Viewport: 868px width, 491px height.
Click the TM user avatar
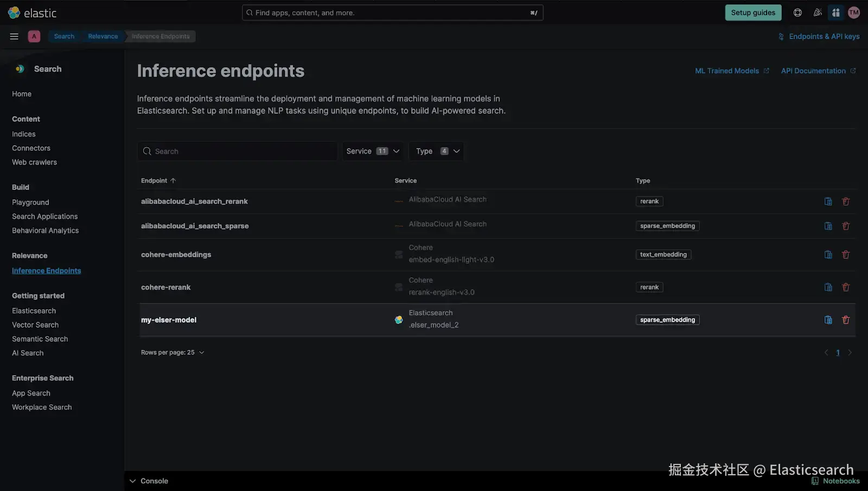coord(854,12)
